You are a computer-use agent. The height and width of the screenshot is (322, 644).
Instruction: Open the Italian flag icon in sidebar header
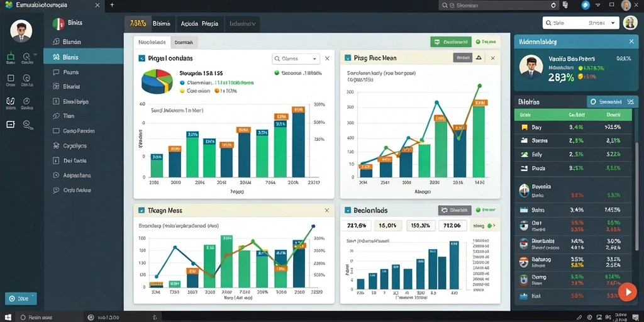coord(58,24)
